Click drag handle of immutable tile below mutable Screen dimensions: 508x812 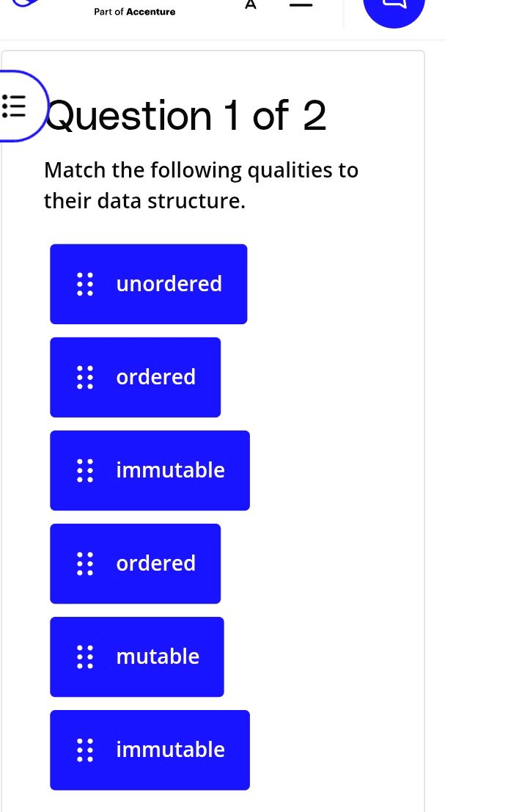pos(86,750)
